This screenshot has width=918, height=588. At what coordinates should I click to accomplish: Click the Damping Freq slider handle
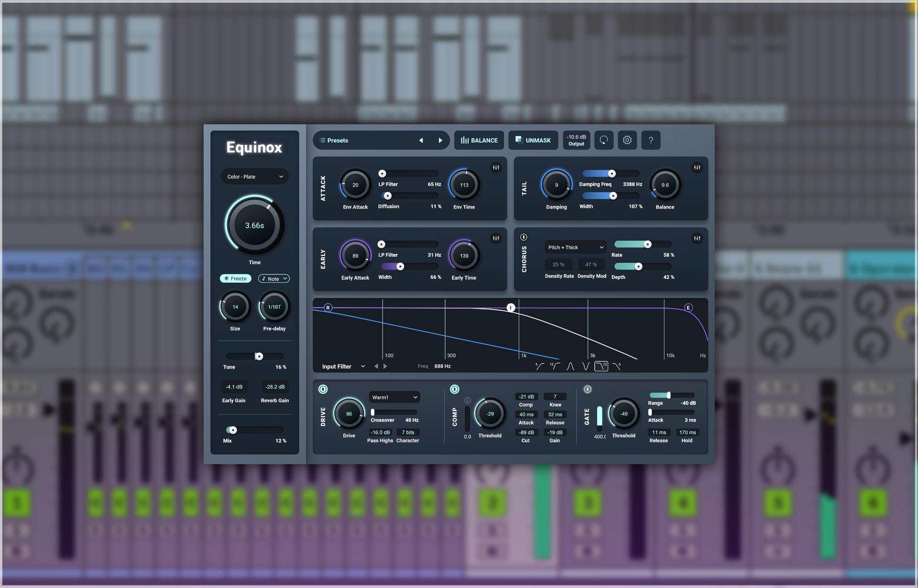point(612,174)
